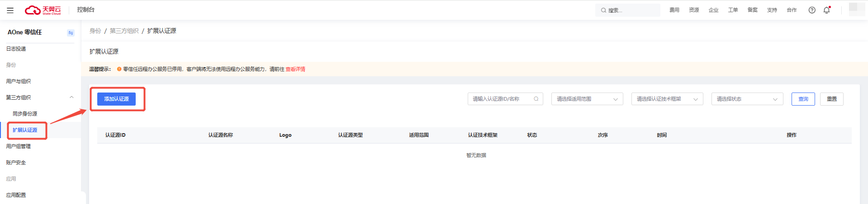Open the 工单 top menu
This screenshot has height=204, width=868.
coord(733,10)
